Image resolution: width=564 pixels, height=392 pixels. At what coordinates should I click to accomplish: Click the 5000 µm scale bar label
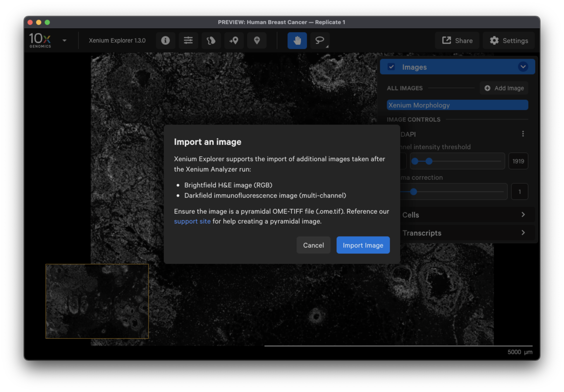tap(520, 352)
